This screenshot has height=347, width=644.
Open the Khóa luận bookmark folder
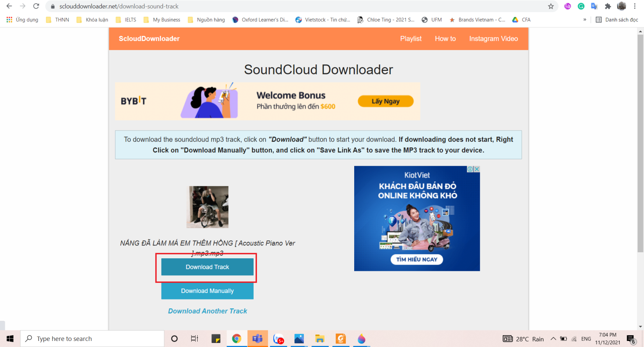coord(92,20)
